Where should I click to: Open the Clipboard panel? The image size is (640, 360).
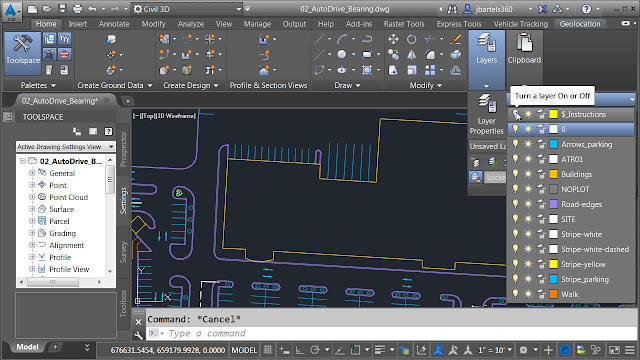[x=524, y=49]
